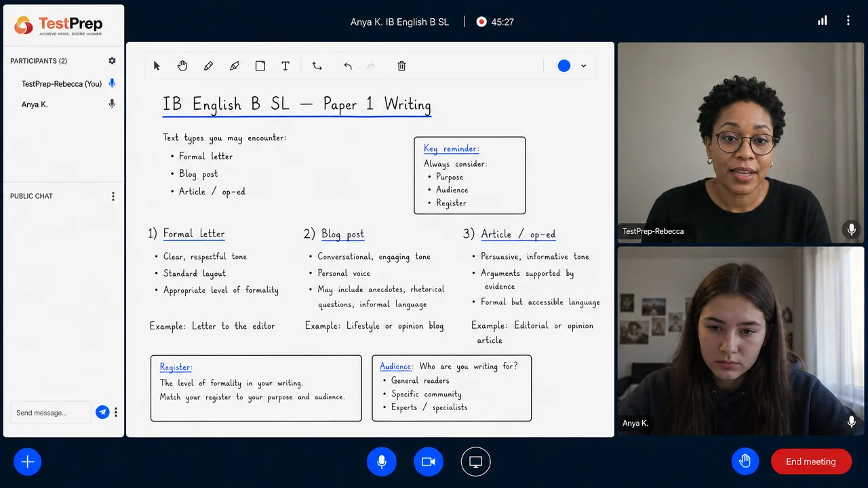Click 'Conversational, engaging tone' bullet
This screenshot has height=488, width=868.
click(374, 257)
